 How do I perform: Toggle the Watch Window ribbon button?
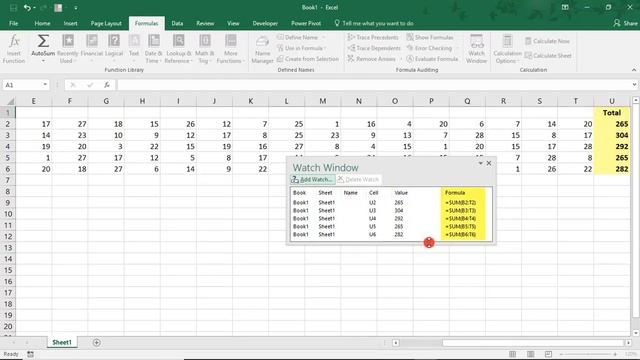pyautogui.click(x=476, y=49)
